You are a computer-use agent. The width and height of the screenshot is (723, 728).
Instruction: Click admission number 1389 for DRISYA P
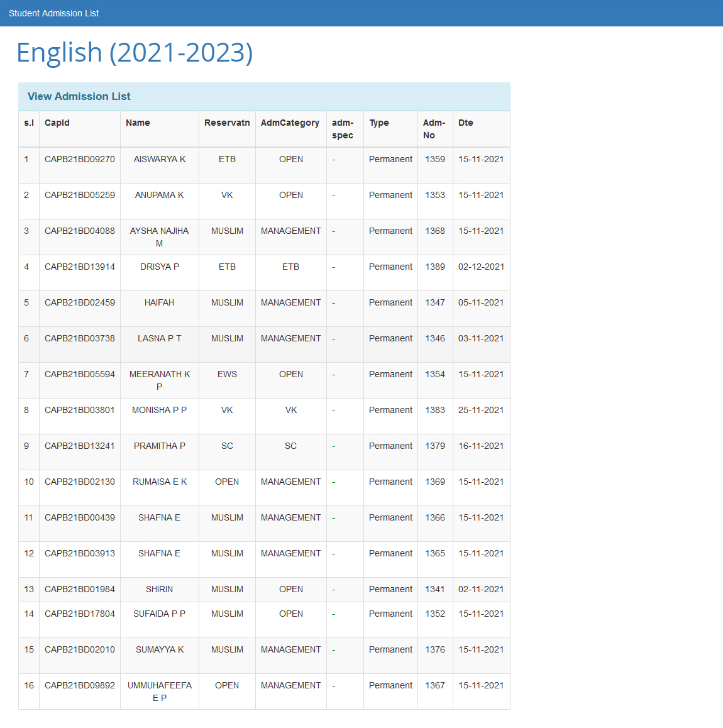point(435,267)
